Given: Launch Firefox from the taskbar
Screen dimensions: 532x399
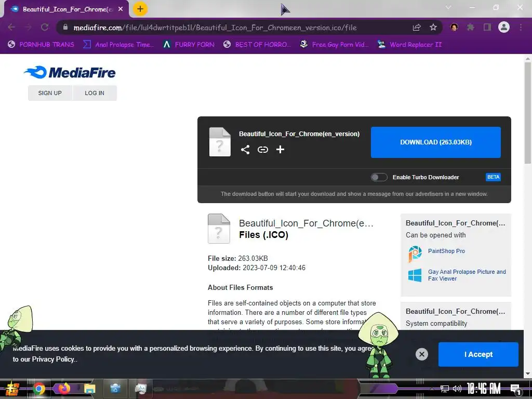Looking at the screenshot, I should (64, 388).
